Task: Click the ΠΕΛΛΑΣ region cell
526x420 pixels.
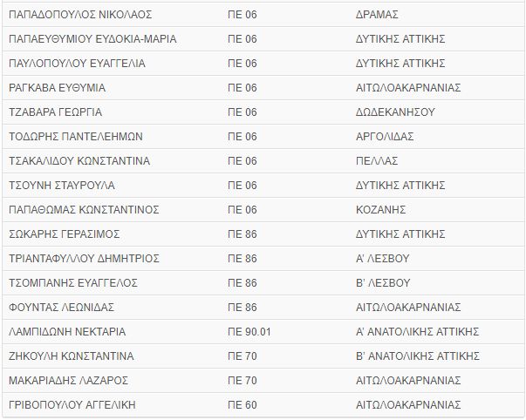Action: [x=377, y=161]
